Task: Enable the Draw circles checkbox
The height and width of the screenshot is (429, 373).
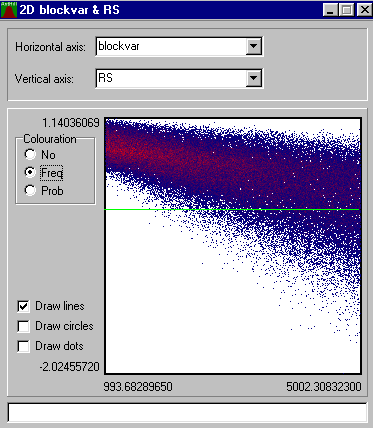Action: click(x=23, y=326)
